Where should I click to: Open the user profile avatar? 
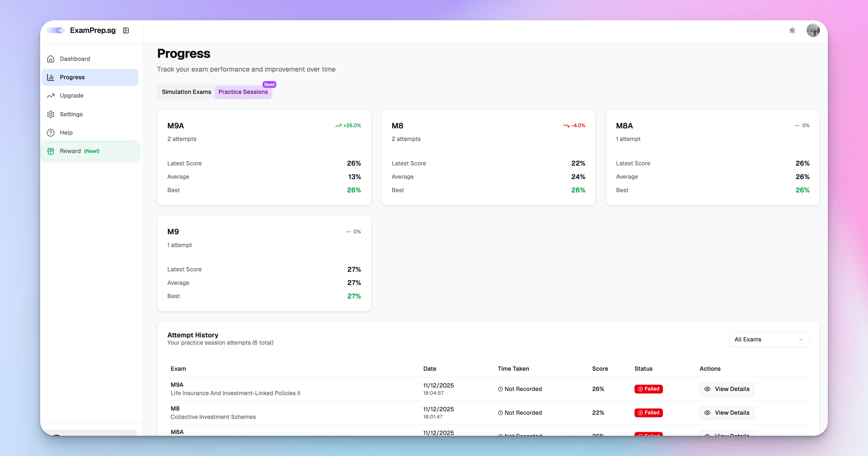(813, 30)
